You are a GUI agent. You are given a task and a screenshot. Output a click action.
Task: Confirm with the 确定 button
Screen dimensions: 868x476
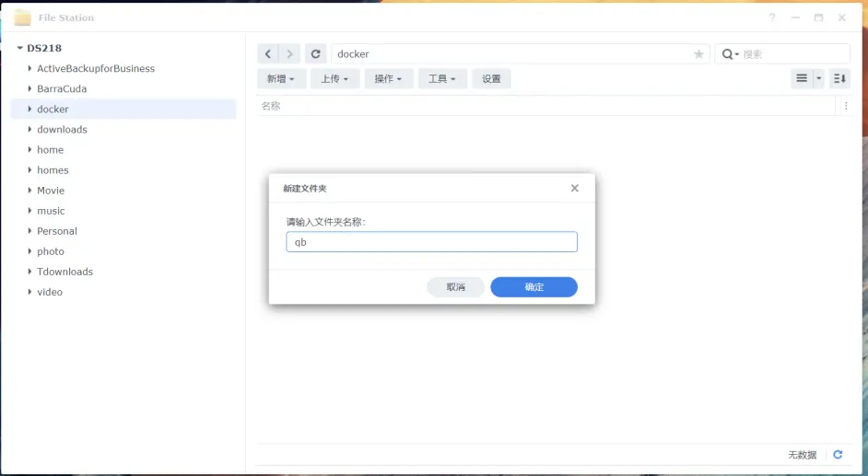534,287
